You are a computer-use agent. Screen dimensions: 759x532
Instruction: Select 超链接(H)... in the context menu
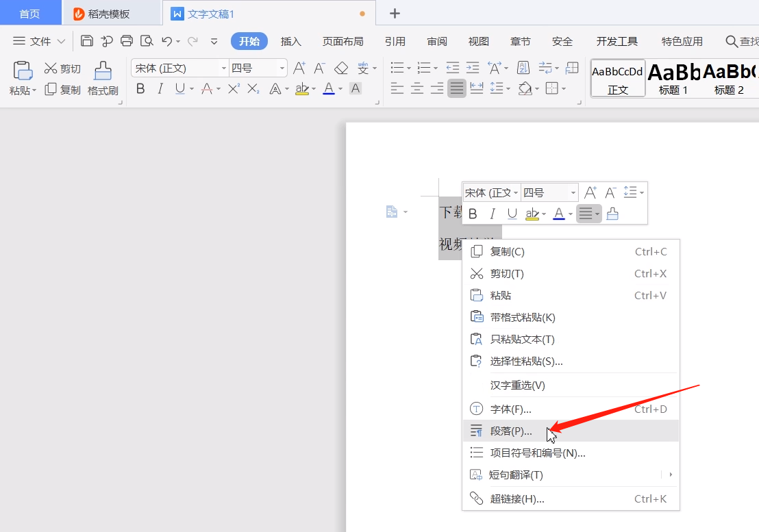pos(517,498)
